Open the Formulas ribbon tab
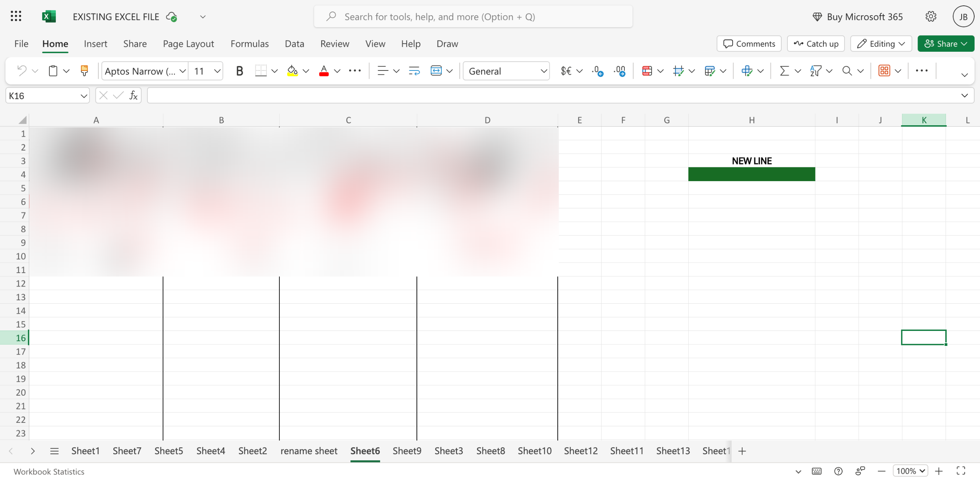 250,44
